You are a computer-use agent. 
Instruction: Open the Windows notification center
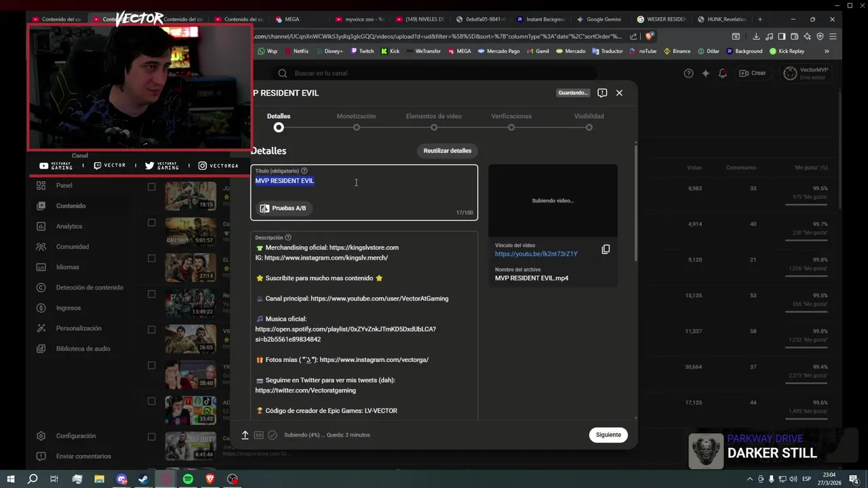click(x=854, y=479)
